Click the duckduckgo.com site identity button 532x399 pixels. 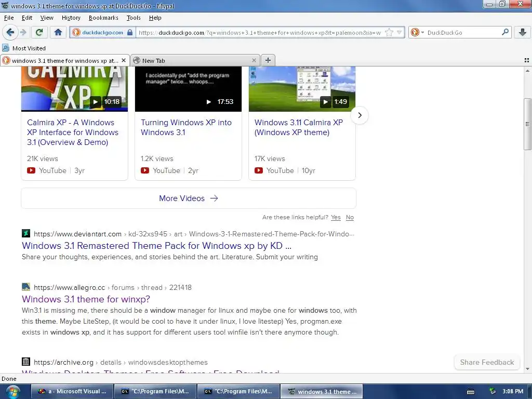pyautogui.click(x=102, y=33)
